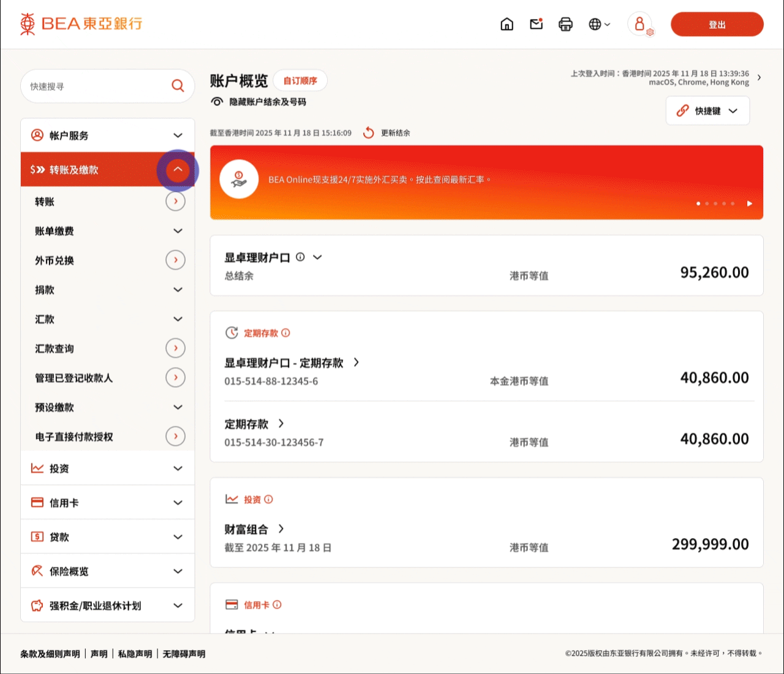The height and width of the screenshot is (674, 784).
Task: Click info icon beside 定期存款 heading
Action: [x=285, y=333]
